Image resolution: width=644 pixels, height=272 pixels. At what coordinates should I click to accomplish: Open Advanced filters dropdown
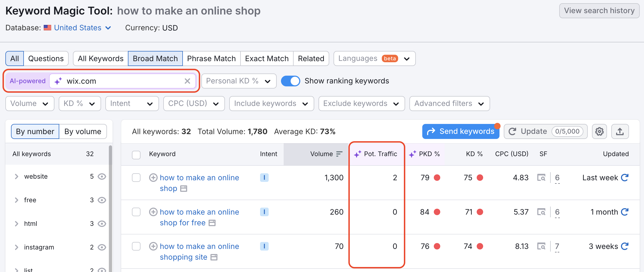pos(450,104)
